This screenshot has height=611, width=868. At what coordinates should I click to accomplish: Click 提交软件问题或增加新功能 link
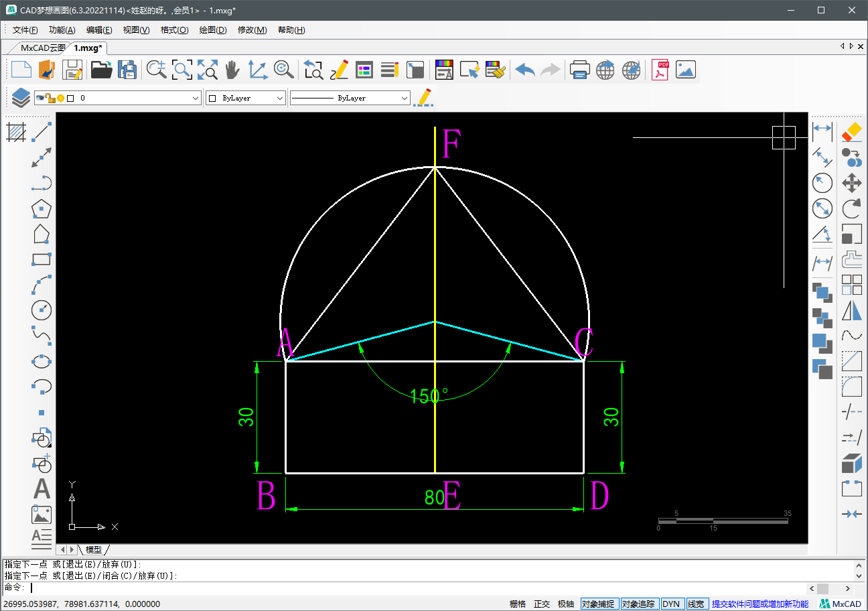pos(760,604)
